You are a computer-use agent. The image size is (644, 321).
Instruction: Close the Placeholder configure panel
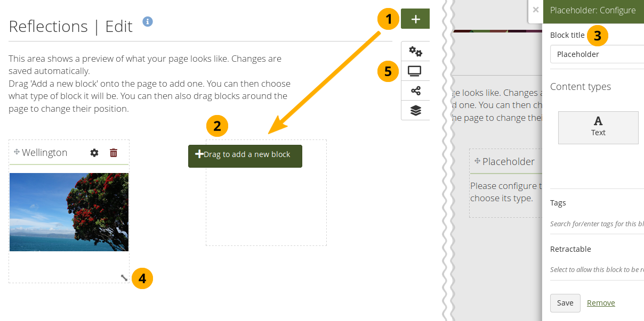pyautogui.click(x=535, y=10)
